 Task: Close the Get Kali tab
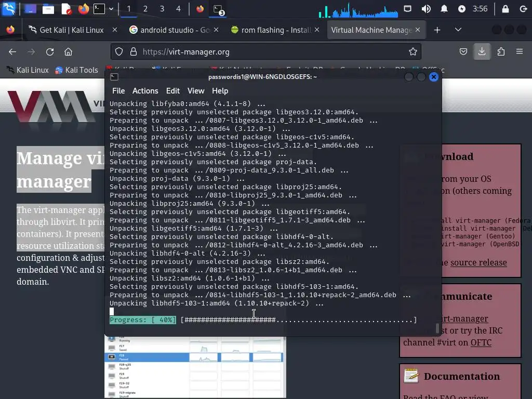pos(115,30)
